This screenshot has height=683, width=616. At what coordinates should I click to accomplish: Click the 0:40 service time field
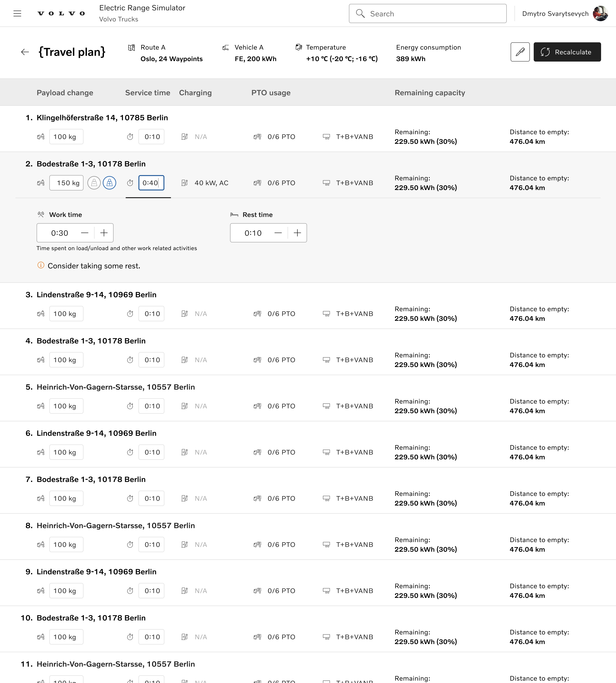click(x=151, y=183)
